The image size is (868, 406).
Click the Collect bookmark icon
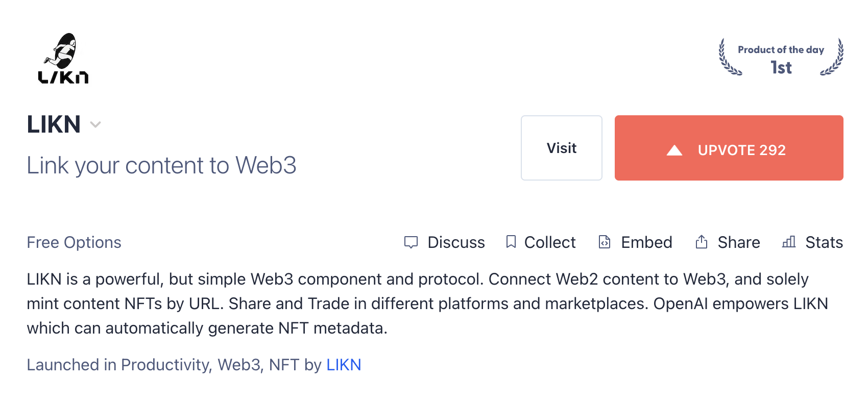[511, 242]
